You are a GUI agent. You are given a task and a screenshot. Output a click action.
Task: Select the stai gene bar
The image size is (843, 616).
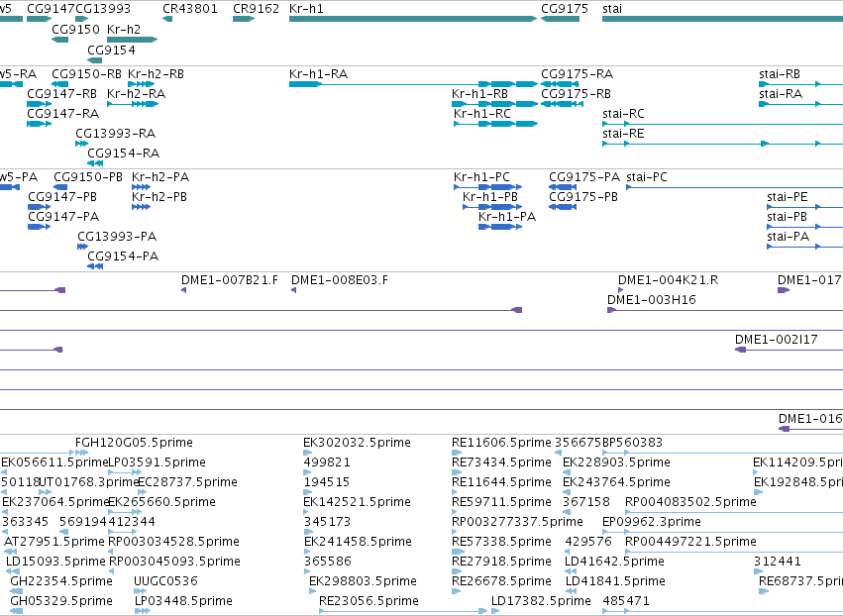coord(722,19)
